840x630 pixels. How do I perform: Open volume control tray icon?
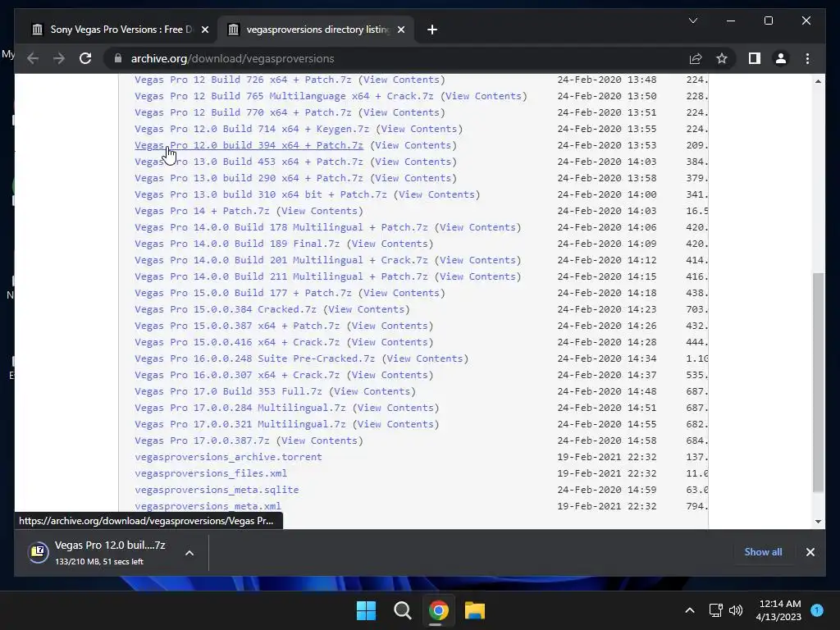[x=736, y=610]
